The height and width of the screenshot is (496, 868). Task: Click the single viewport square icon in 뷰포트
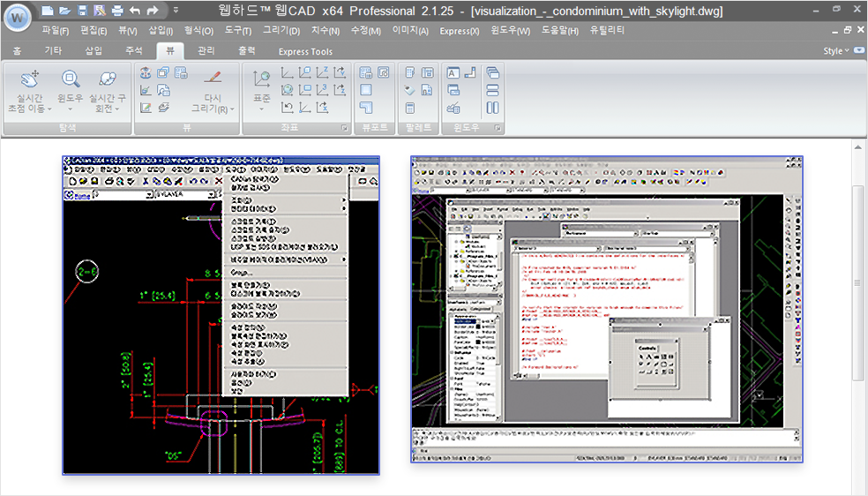click(366, 90)
